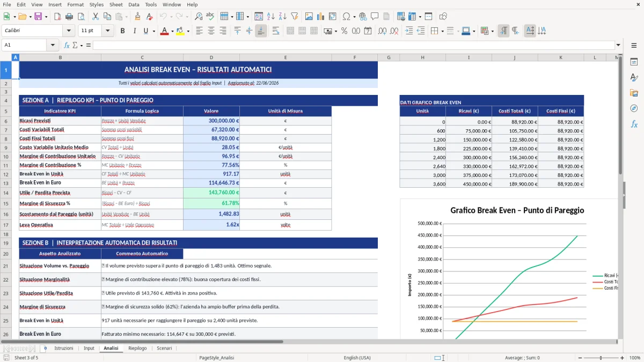
Task: Click Insert Image icon
Action: click(x=309, y=17)
